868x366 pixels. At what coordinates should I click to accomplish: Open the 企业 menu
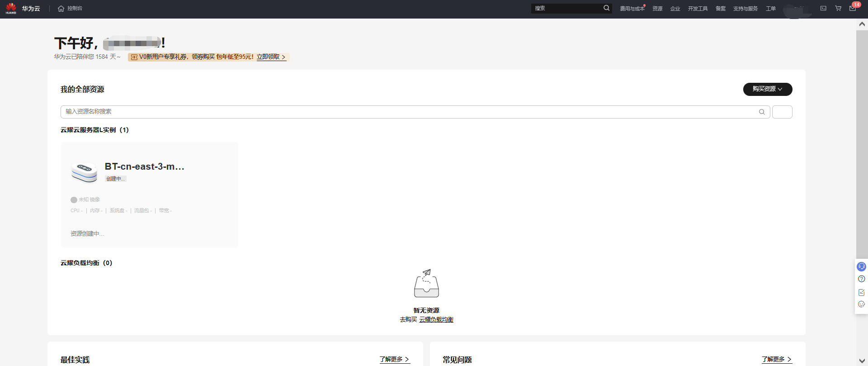click(x=675, y=9)
